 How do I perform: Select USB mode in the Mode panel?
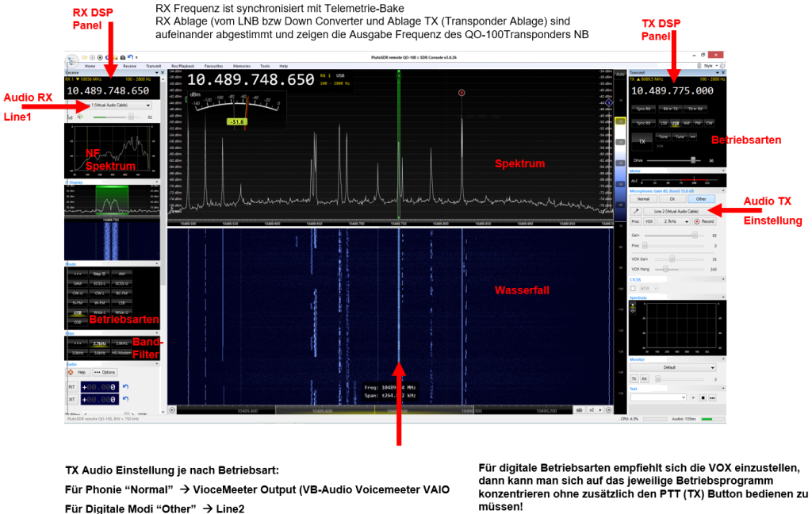tap(79, 312)
